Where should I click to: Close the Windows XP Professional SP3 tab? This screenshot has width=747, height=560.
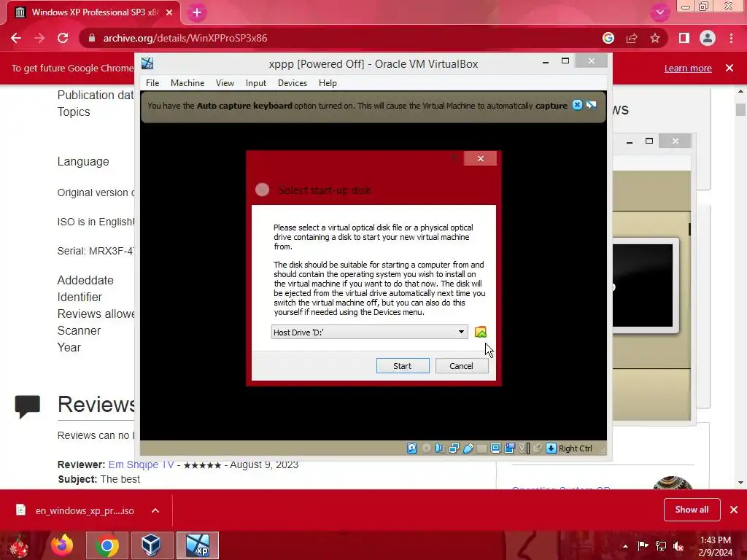point(169,12)
